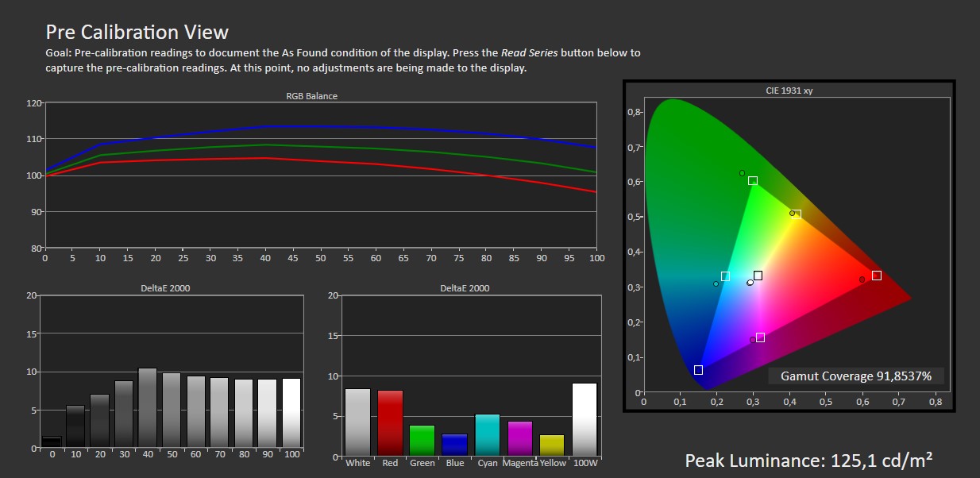Viewport: 980px width, 478px height.
Task: Click the yellow secondary target square on CIE chart
Action: [x=797, y=214]
